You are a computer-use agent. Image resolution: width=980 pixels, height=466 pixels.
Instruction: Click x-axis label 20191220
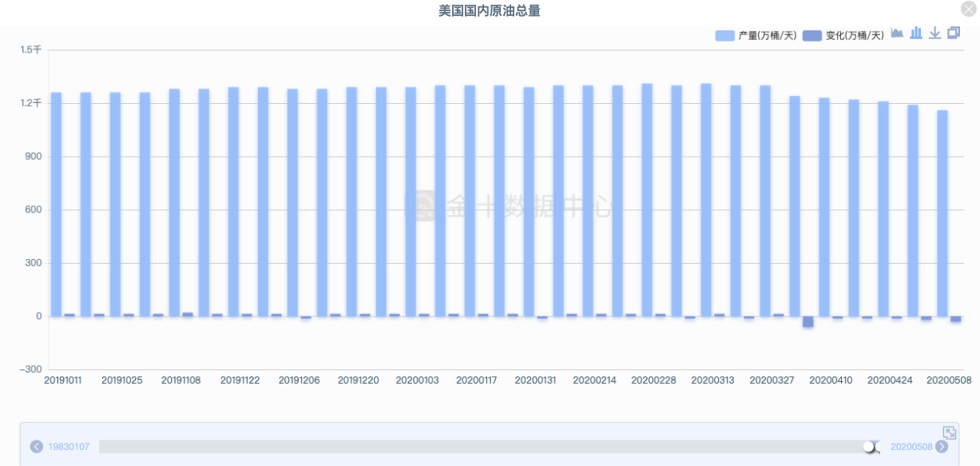(x=359, y=380)
